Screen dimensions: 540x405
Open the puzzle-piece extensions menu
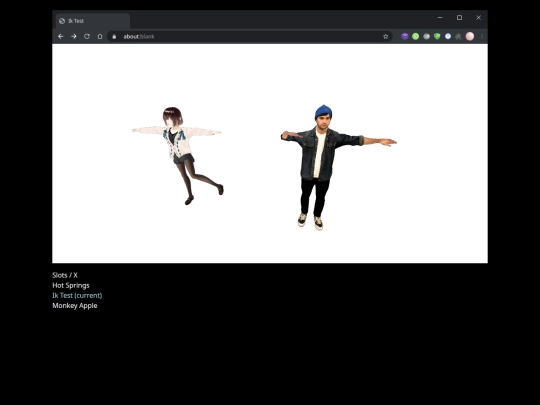point(458,36)
